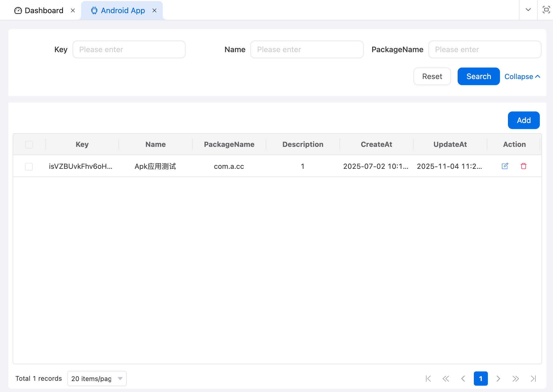Click the Reset button

(432, 76)
